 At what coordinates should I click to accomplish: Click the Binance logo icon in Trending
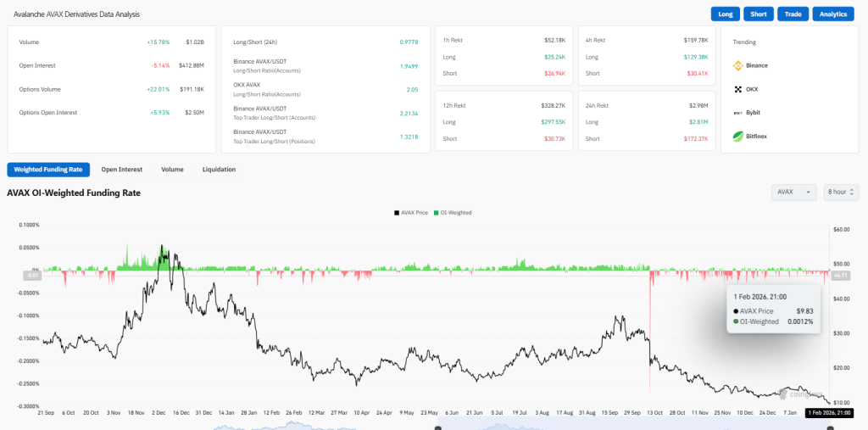coord(737,65)
